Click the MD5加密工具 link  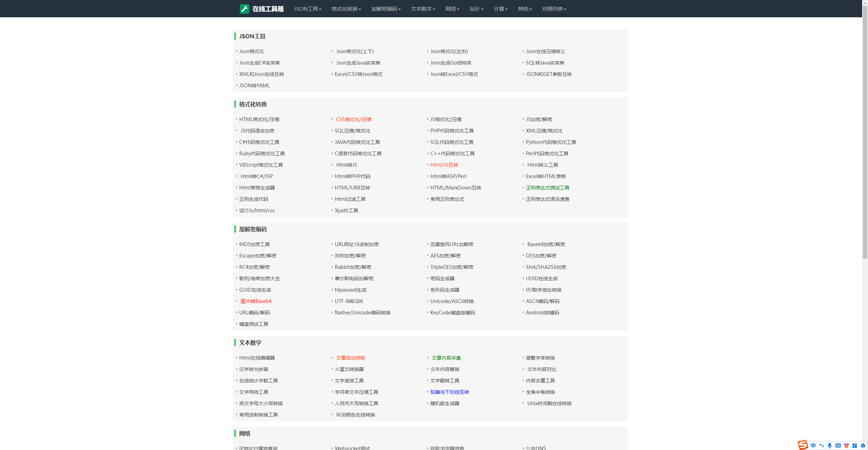[x=254, y=244]
